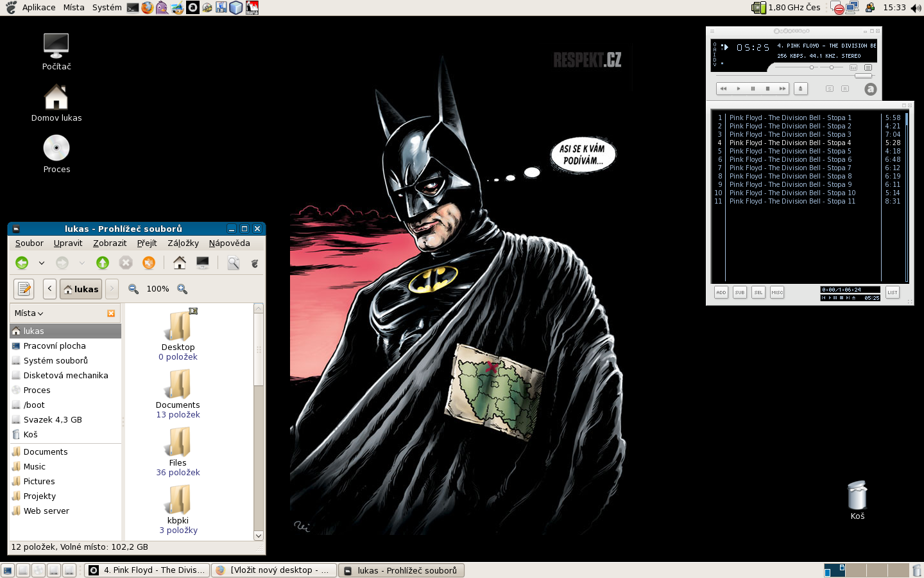Click the file view scroll down arrow
Screen dimensions: 924x578
[x=259, y=536]
